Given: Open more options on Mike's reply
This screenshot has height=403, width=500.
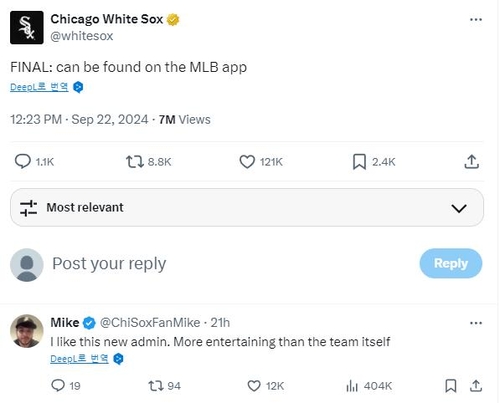Looking at the screenshot, I should (x=476, y=323).
